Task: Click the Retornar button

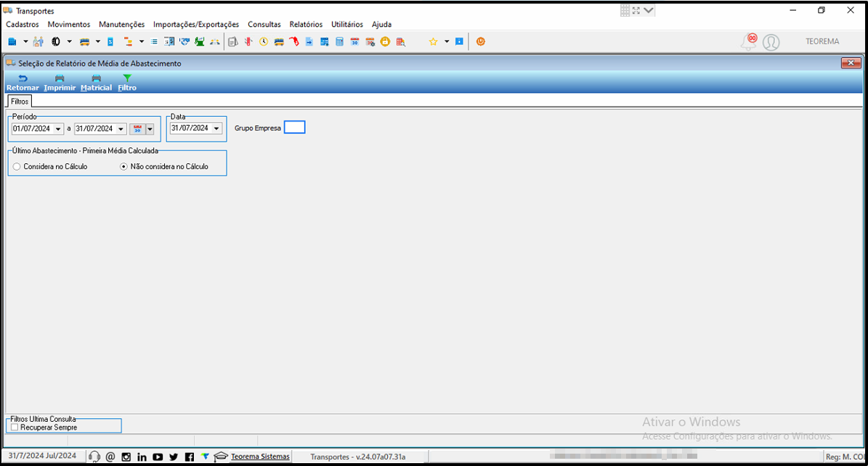Action: coord(23,83)
